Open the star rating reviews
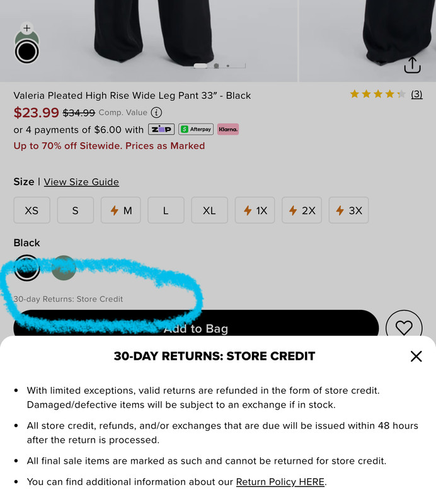The width and height of the screenshot is (436, 504). pos(377,94)
